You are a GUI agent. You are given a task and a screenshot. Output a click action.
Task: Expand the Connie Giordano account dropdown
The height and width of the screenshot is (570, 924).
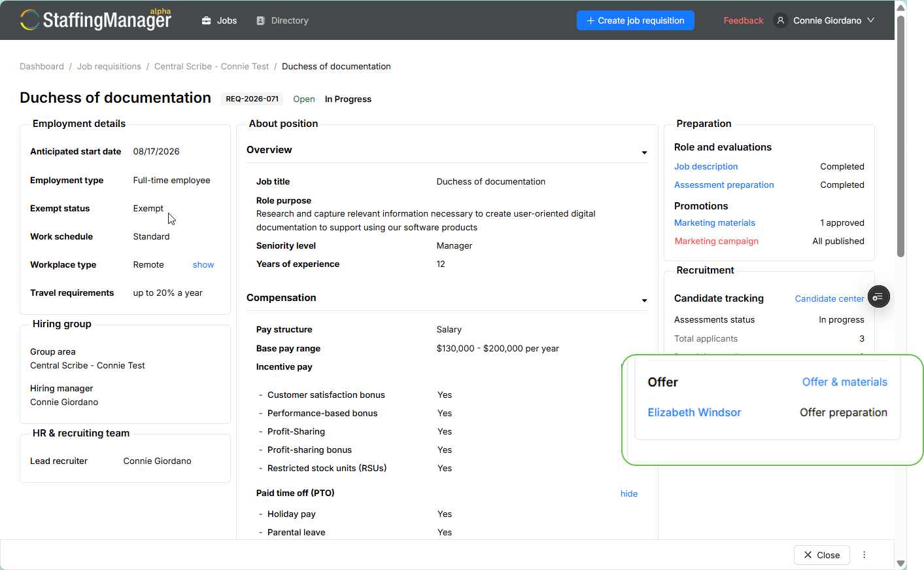[x=871, y=20]
